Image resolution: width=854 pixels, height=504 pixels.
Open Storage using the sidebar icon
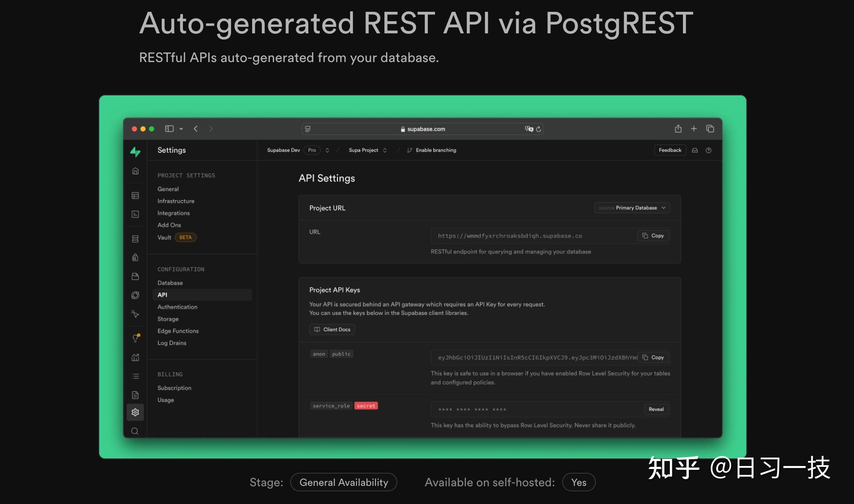coord(135,276)
